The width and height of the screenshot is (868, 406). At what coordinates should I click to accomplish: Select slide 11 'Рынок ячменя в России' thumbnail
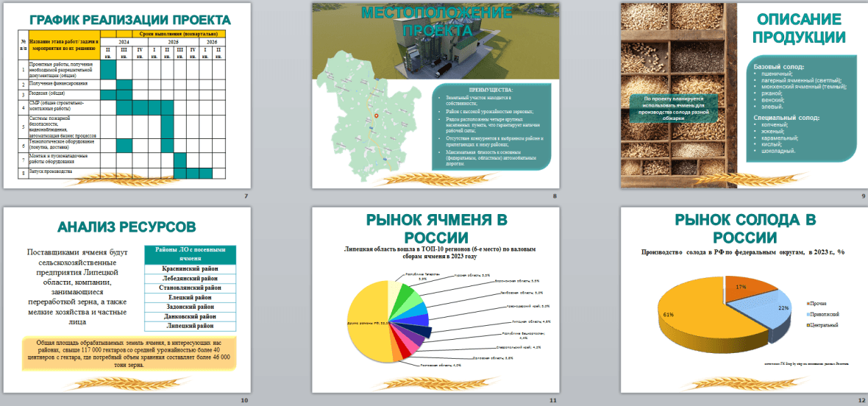pyautogui.click(x=435, y=300)
